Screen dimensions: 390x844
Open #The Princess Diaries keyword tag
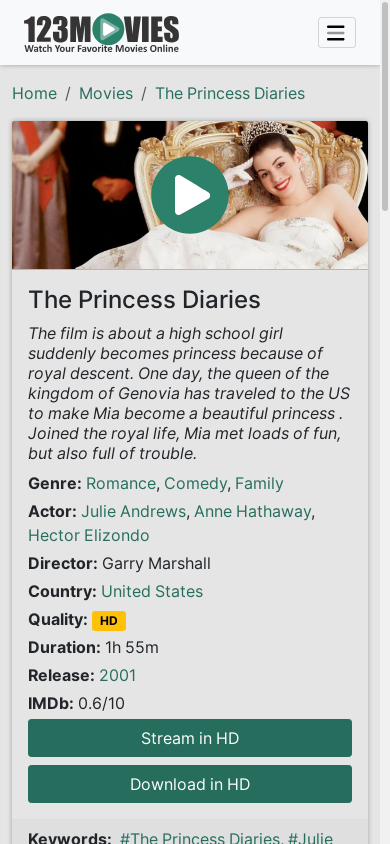coord(200,837)
